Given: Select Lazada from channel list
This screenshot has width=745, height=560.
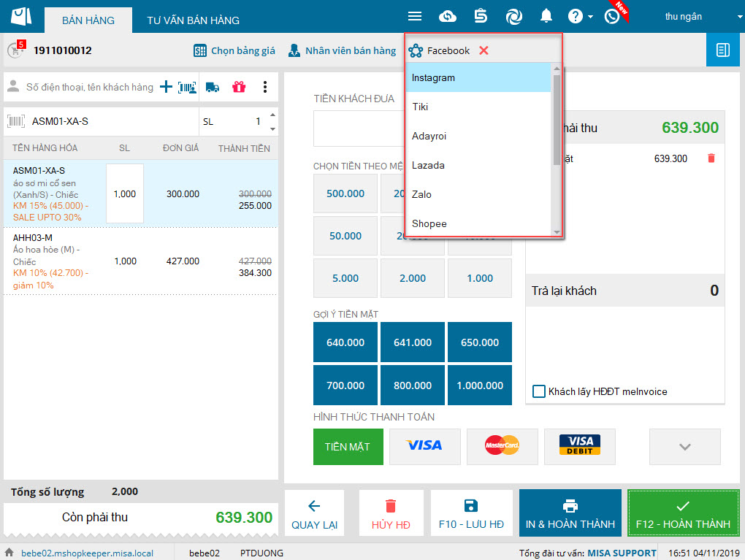Looking at the screenshot, I should pos(478,165).
